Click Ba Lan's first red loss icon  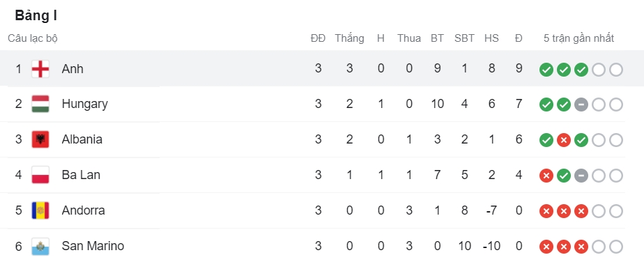pyautogui.click(x=546, y=176)
